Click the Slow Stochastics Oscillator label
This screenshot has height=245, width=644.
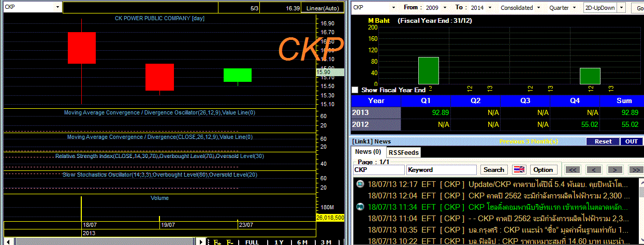click(x=159, y=175)
